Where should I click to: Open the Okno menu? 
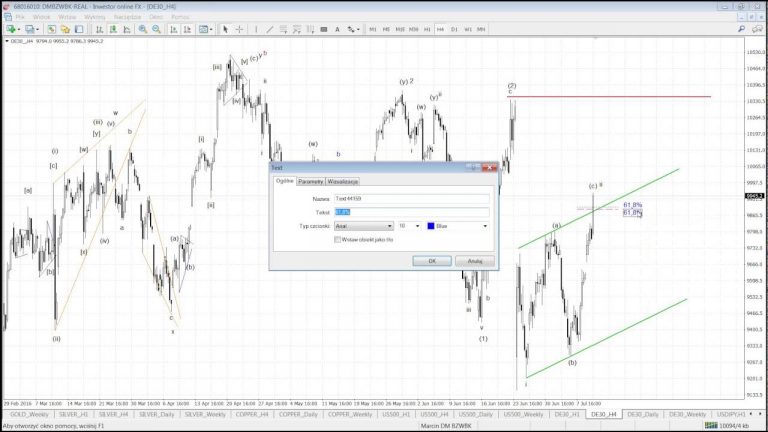[156, 17]
